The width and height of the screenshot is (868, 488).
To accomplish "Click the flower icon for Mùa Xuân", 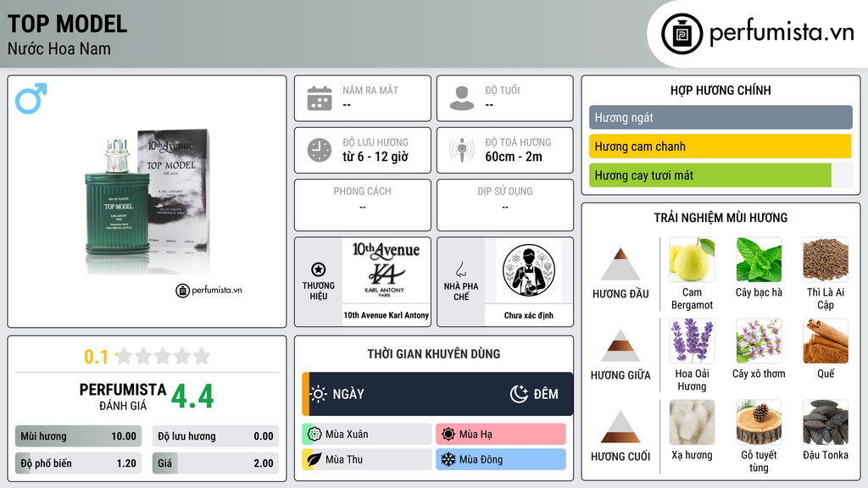I will [x=314, y=435].
